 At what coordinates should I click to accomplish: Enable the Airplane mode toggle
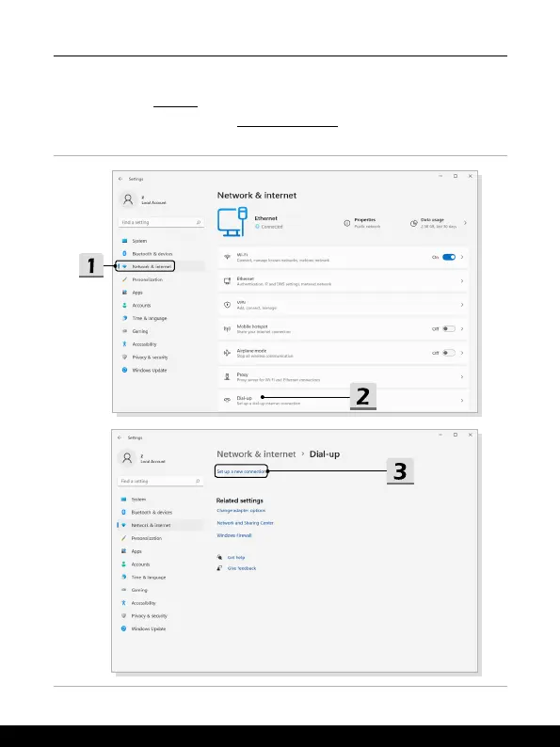click(x=449, y=353)
